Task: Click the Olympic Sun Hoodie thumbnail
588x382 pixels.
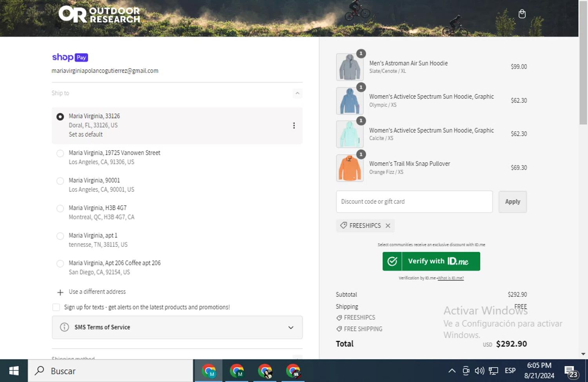Action: (x=350, y=101)
